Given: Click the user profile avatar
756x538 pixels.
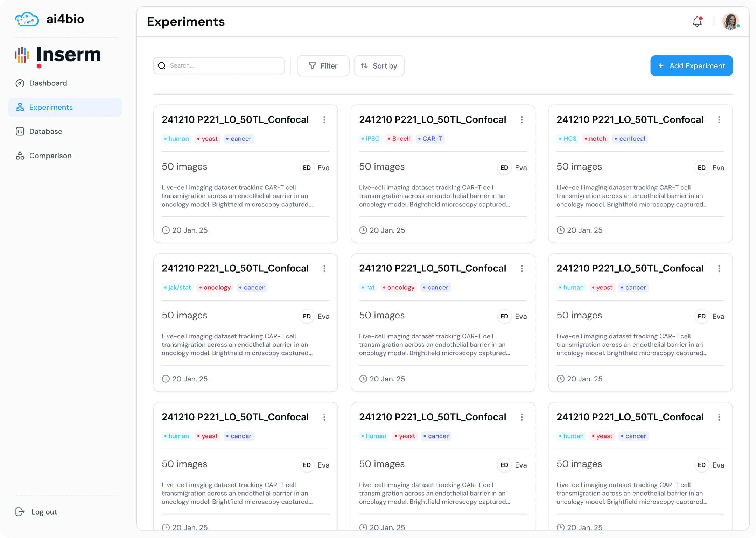Looking at the screenshot, I should pyautogui.click(x=731, y=22).
